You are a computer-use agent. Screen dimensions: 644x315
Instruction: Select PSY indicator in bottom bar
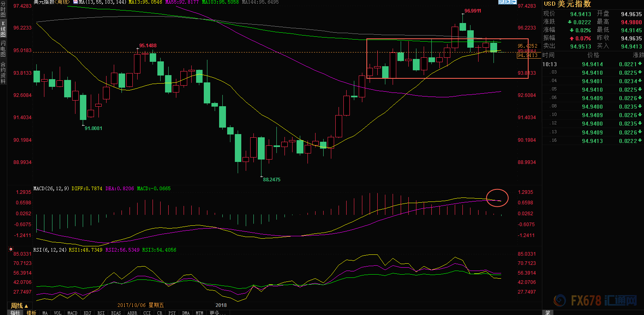172,313
